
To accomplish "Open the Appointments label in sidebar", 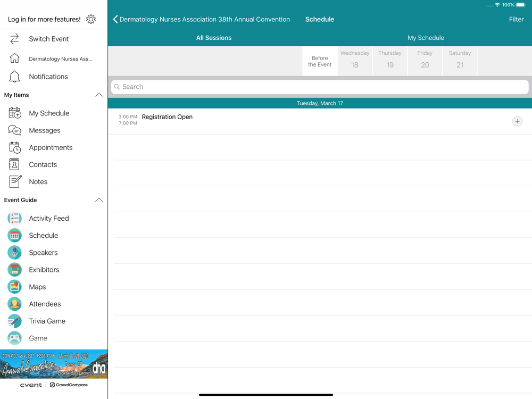I will tap(51, 147).
